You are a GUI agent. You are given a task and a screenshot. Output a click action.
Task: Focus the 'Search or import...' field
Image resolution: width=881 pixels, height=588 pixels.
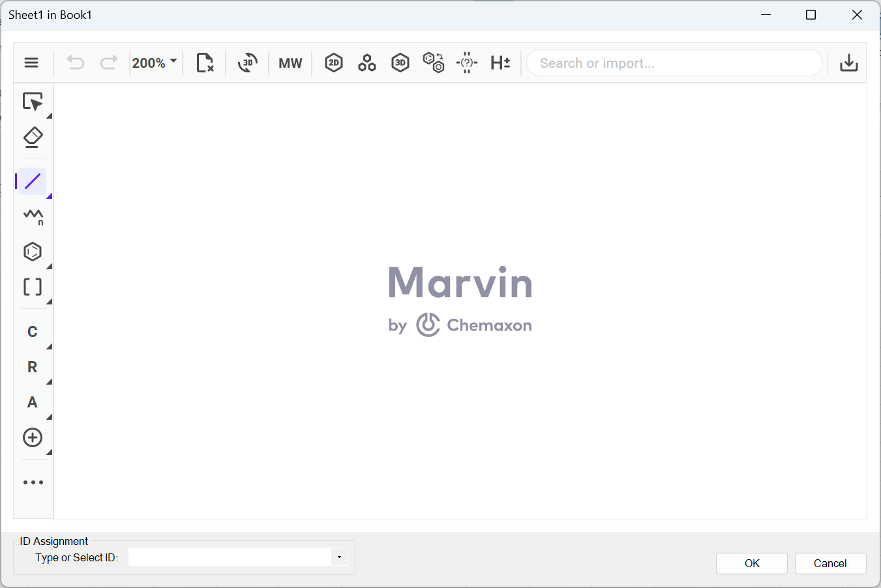point(675,63)
